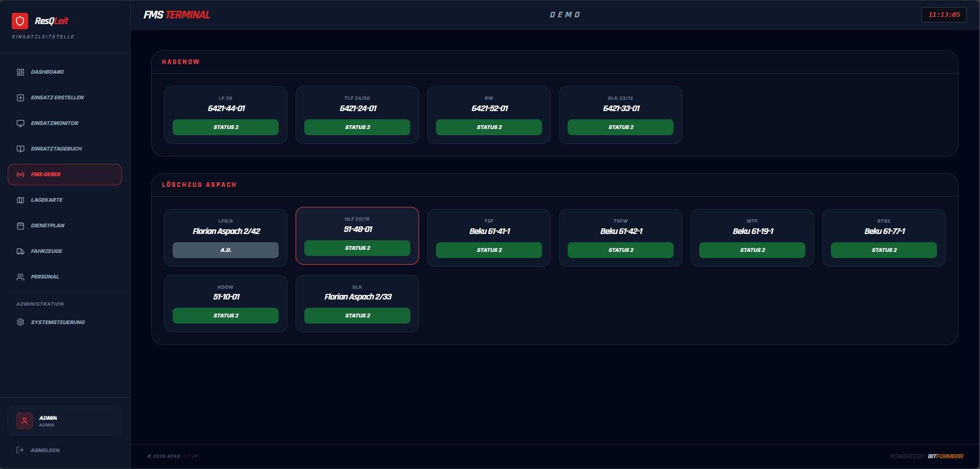Click the Einsatz erstellen plus icon
This screenshot has height=469, width=980.
tap(20, 98)
